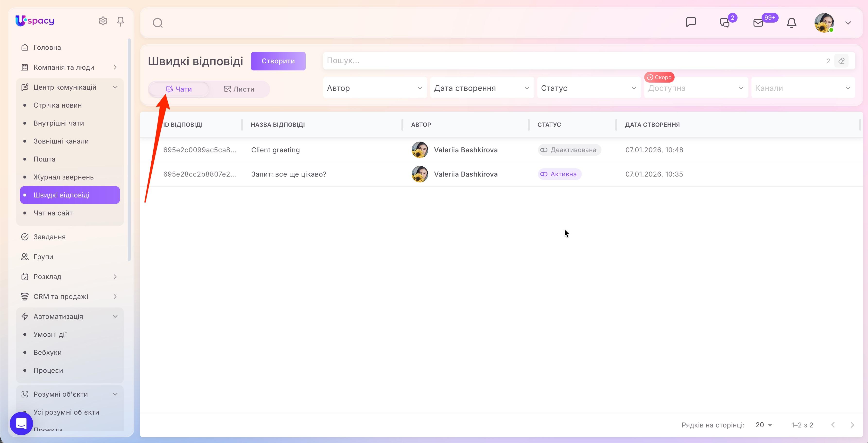The image size is (868, 443).
Task: Switch to the Чати tab
Action: 179,89
